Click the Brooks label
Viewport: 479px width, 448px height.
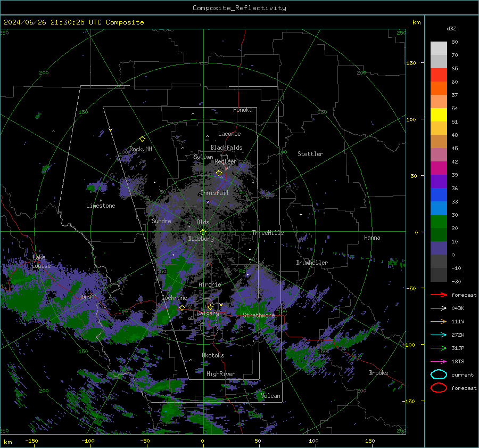(378, 373)
